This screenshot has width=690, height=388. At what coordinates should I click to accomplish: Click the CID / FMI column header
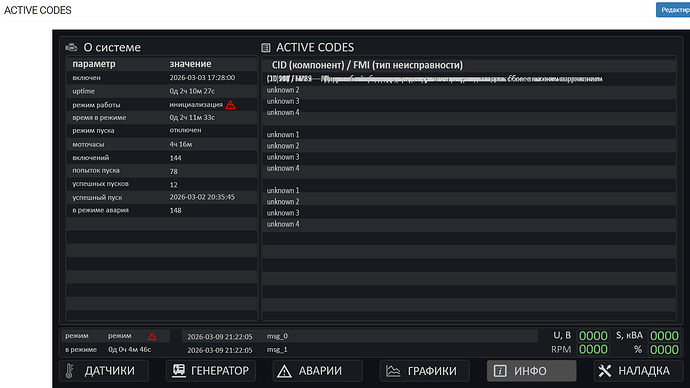(x=367, y=65)
